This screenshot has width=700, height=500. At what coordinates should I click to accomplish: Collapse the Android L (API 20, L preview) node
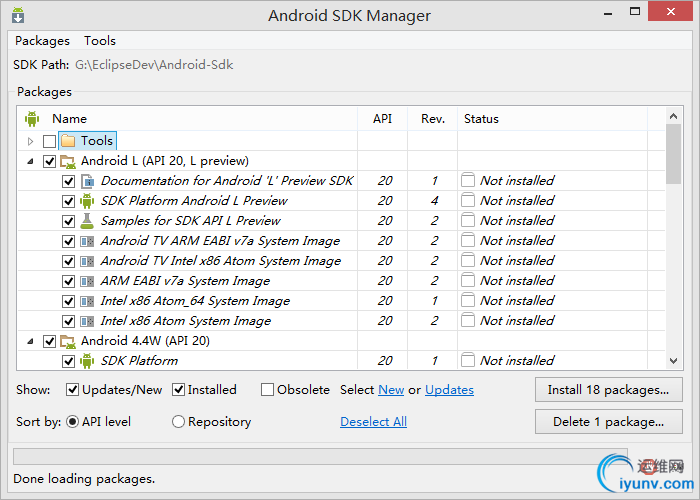(30, 162)
